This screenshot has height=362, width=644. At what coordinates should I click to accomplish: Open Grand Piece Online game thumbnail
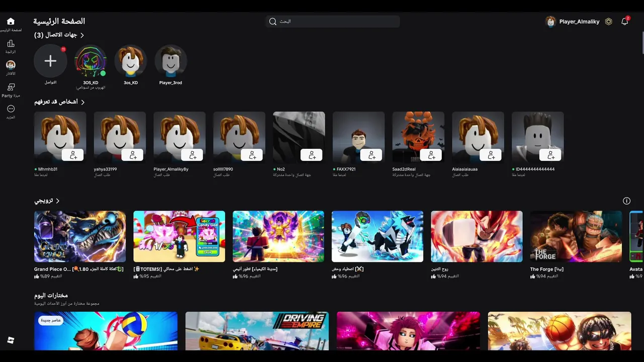pos(80,236)
